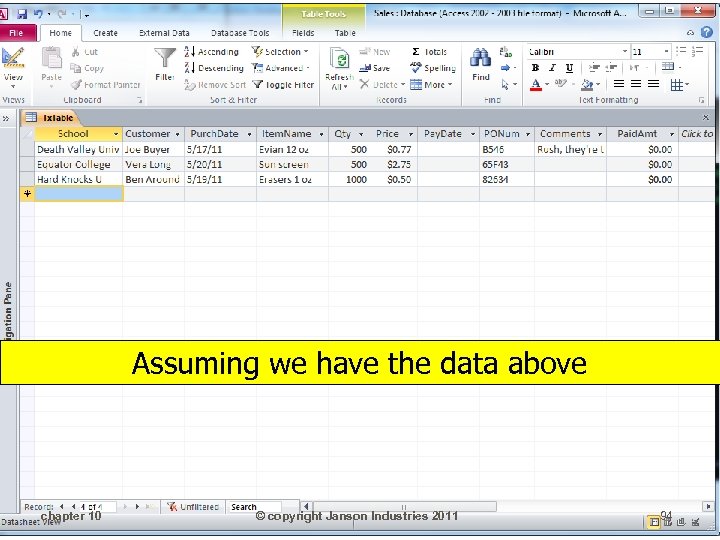Switch to the Table ribbon tab
Image resolution: width=720 pixels, height=540 pixels.
coord(345,33)
